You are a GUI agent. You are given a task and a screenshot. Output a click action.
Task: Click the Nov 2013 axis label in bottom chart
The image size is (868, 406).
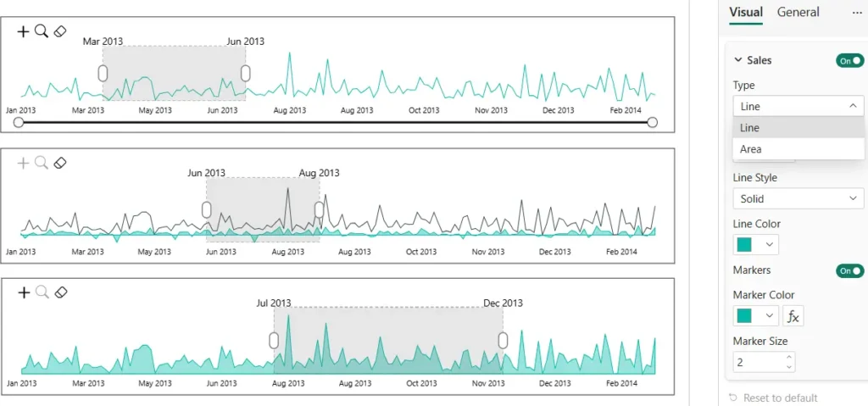[487, 383]
